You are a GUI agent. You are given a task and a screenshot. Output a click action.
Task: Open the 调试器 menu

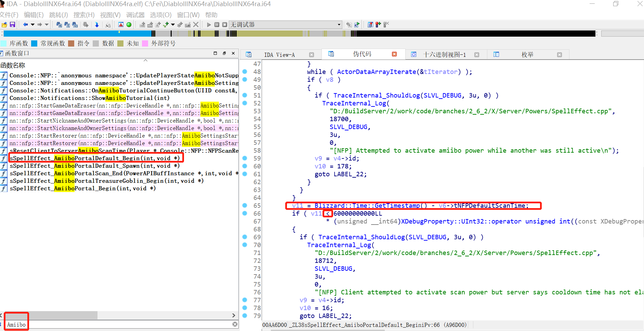[x=135, y=15]
